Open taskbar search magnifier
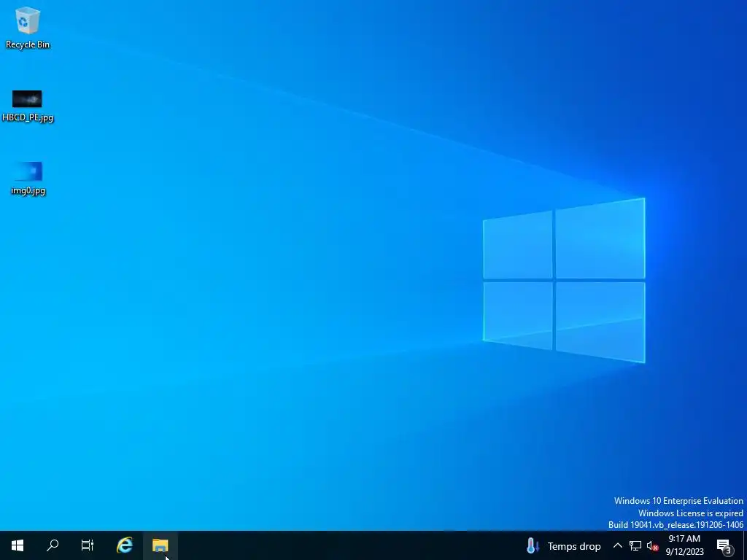The height and width of the screenshot is (560, 747). [53, 545]
